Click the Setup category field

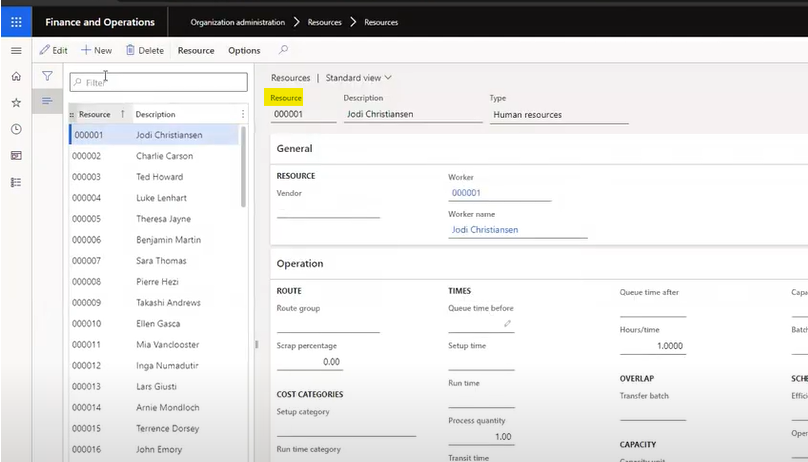coord(346,429)
